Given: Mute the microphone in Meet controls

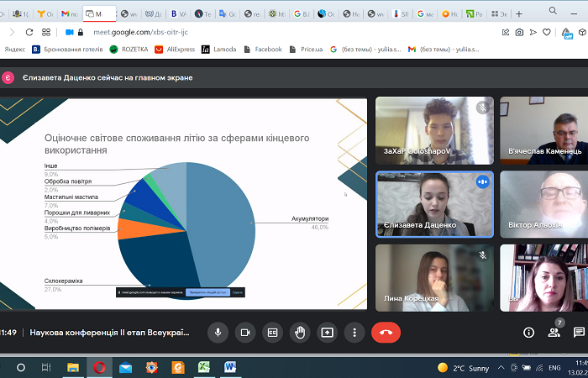Looking at the screenshot, I should (x=218, y=332).
